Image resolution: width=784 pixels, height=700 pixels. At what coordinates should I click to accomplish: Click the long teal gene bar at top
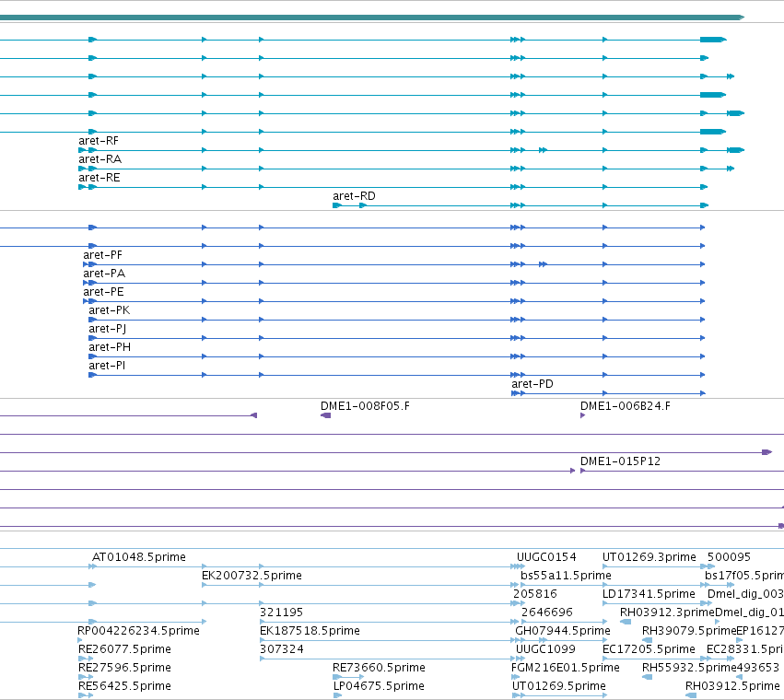point(372,17)
